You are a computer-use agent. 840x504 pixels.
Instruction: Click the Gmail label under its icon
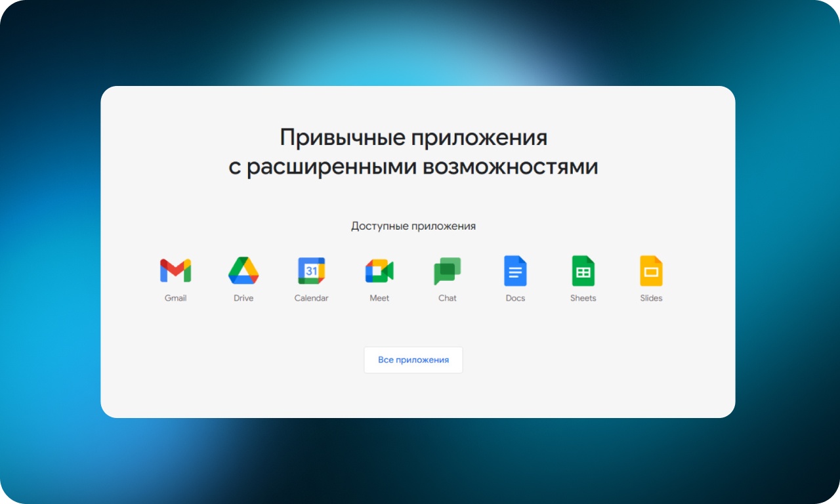click(175, 298)
